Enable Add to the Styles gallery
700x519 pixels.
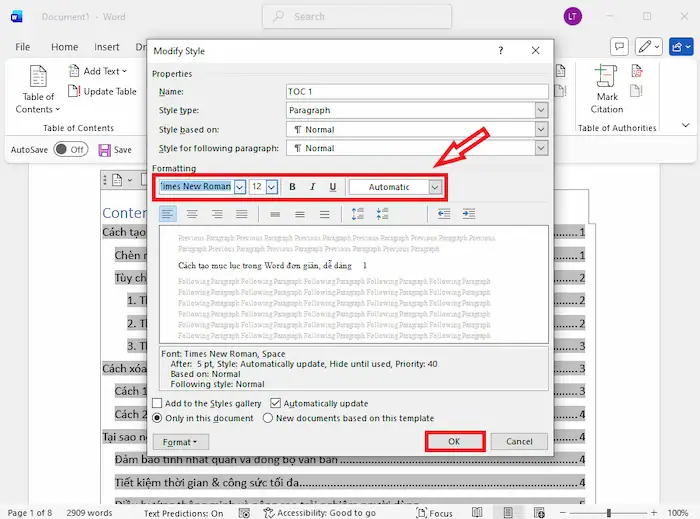[158, 403]
